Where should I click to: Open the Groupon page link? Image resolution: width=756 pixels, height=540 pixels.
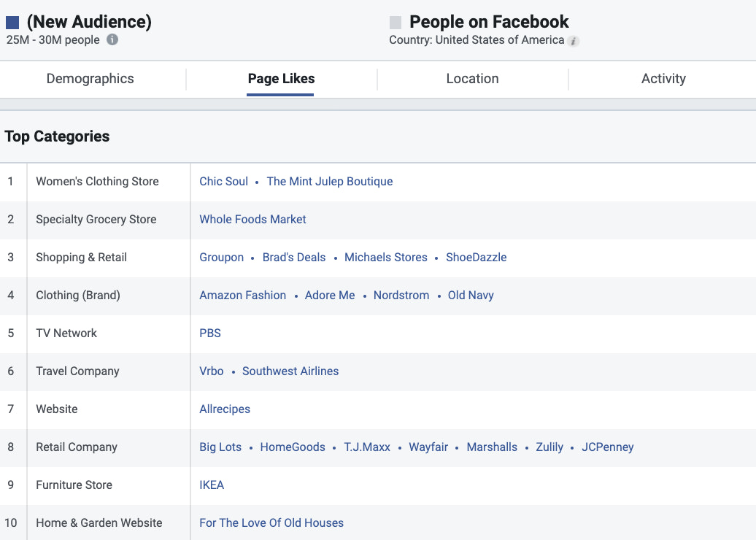(221, 257)
